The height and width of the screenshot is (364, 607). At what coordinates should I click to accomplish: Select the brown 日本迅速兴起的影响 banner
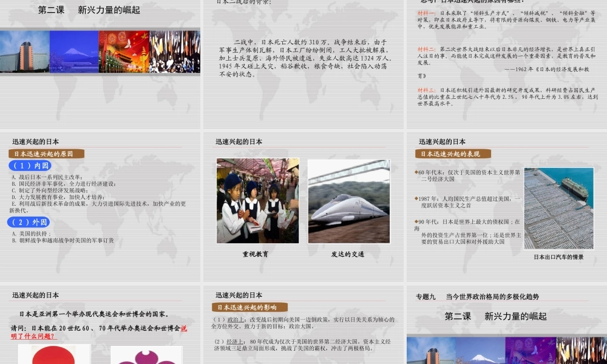tap(249, 308)
